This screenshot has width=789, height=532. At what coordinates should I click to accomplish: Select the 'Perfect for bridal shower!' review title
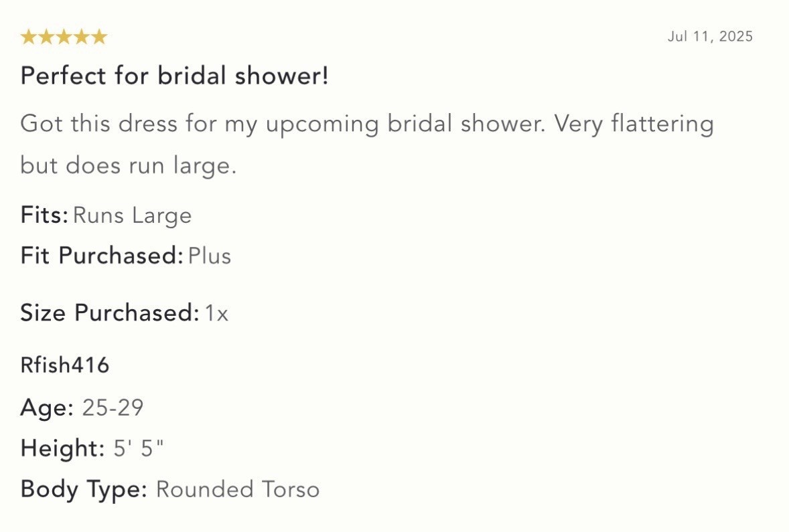tap(174, 76)
